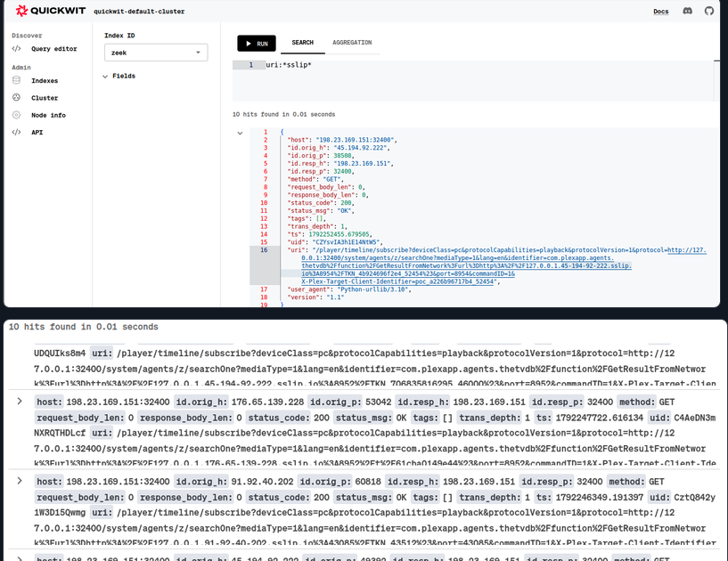The height and width of the screenshot is (561, 728).
Task: Select line number 16 in JSON gutter
Action: pos(264,250)
